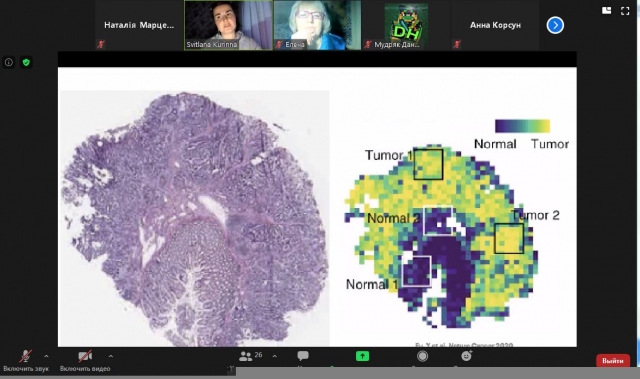Click the Normal–Tumor color scale bar
The image size is (640, 379).
(x=522, y=126)
